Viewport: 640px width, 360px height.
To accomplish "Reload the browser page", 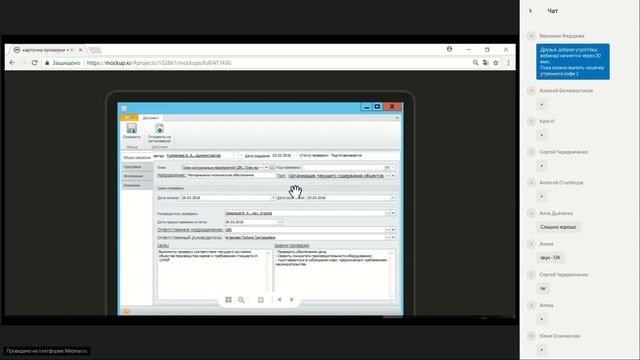I will click(35, 63).
